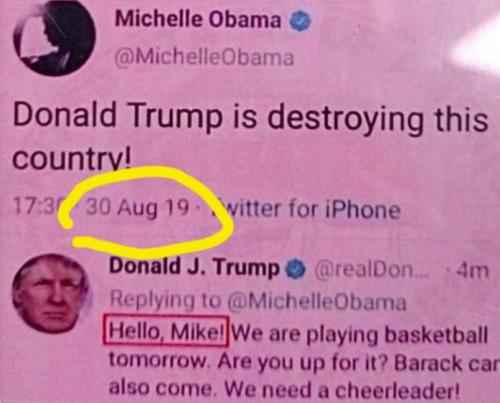Click the '30 Aug 19' date
Screen dimensions: 500x403
click(x=137, y=208)
